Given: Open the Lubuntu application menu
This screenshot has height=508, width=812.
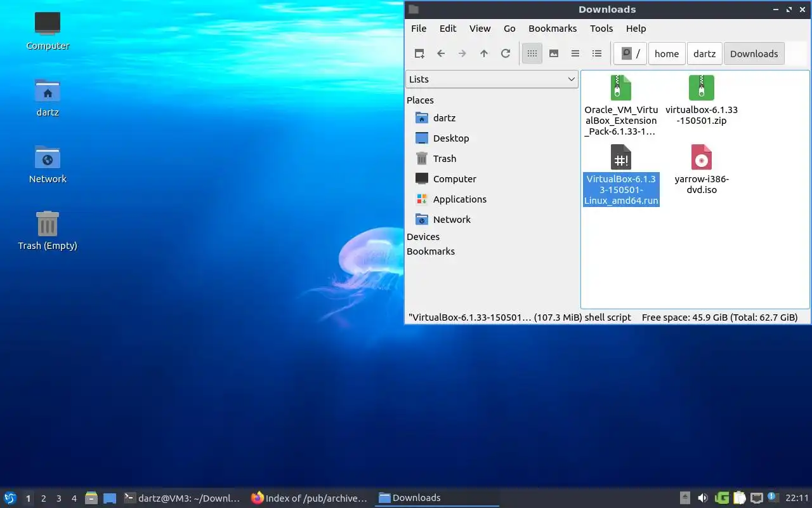Looking at the screenshot, I should coord(10,498).
